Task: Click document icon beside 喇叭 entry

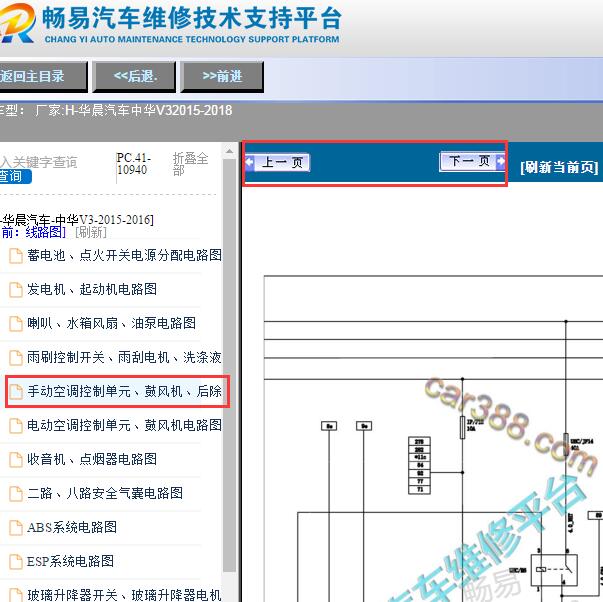Action: point(16,324)
